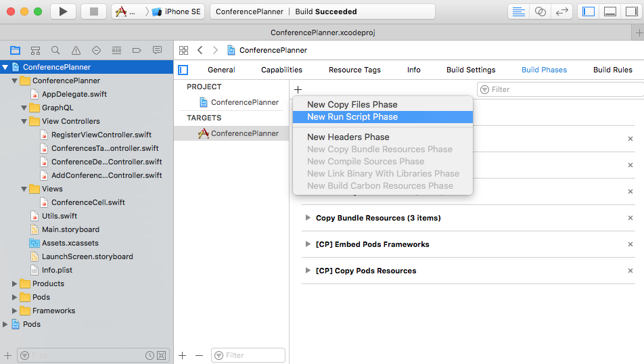The image size is (644, 364).
Task: Choose New Run Script Phase
Action: 383,116
